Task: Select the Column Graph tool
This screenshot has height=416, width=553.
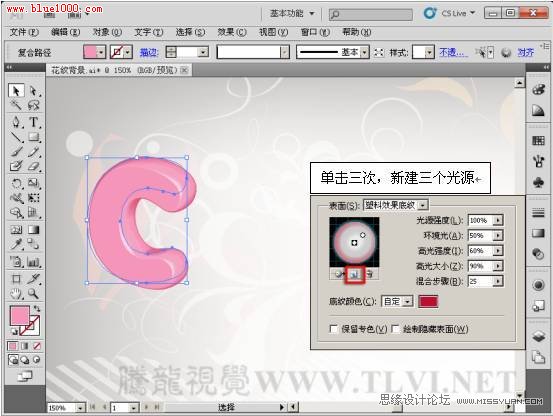Action: 34,262
